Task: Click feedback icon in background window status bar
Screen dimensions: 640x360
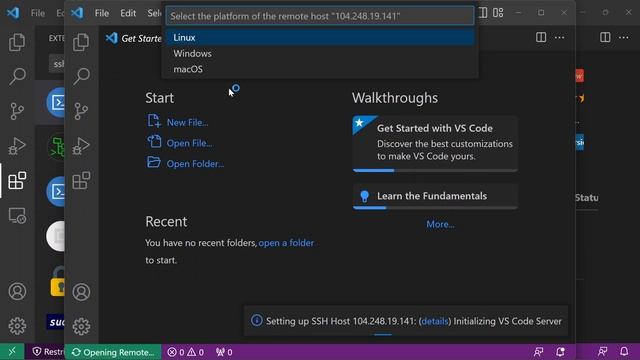Action: pyautogui.click(x=602, y=351)
